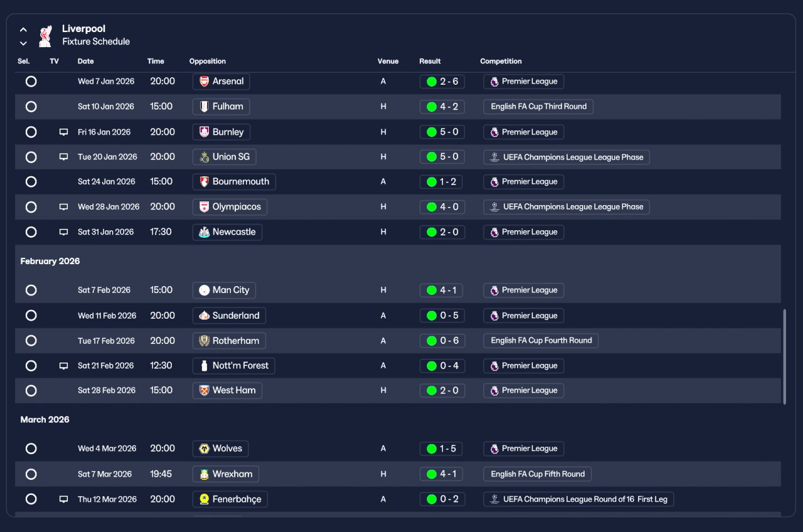Viewport: 803px width, 532px height.
Task: Click the green result dot for Man City
Action: click(x=432, y=290)
